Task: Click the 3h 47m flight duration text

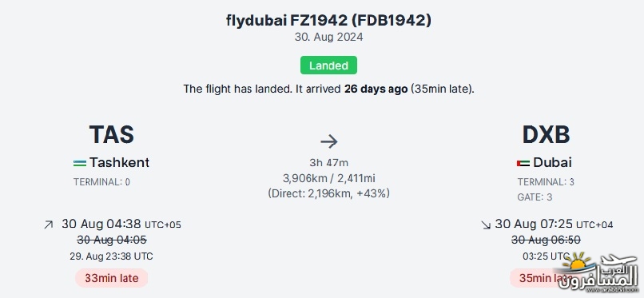Action: (x=329, y=163)
